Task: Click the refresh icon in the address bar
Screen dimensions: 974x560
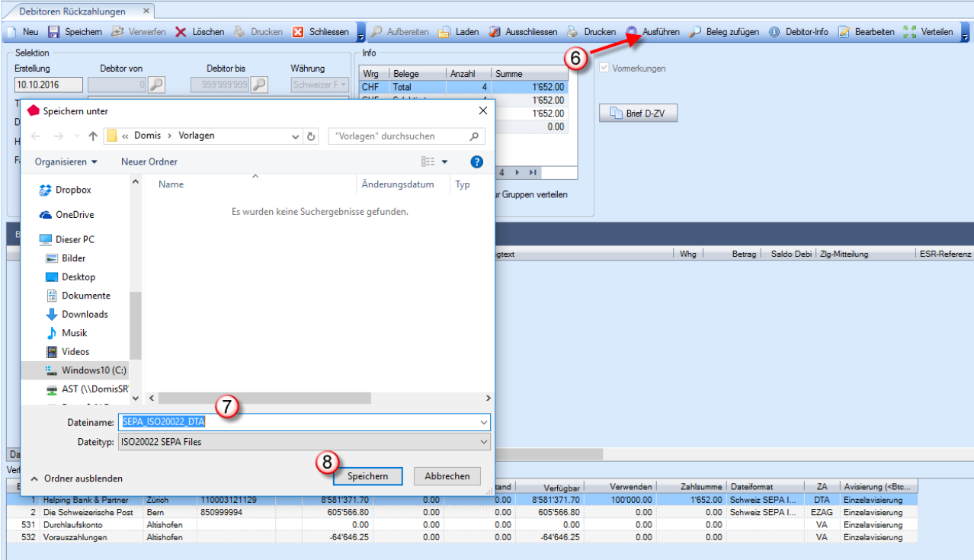Action: [x=311, y=136]
